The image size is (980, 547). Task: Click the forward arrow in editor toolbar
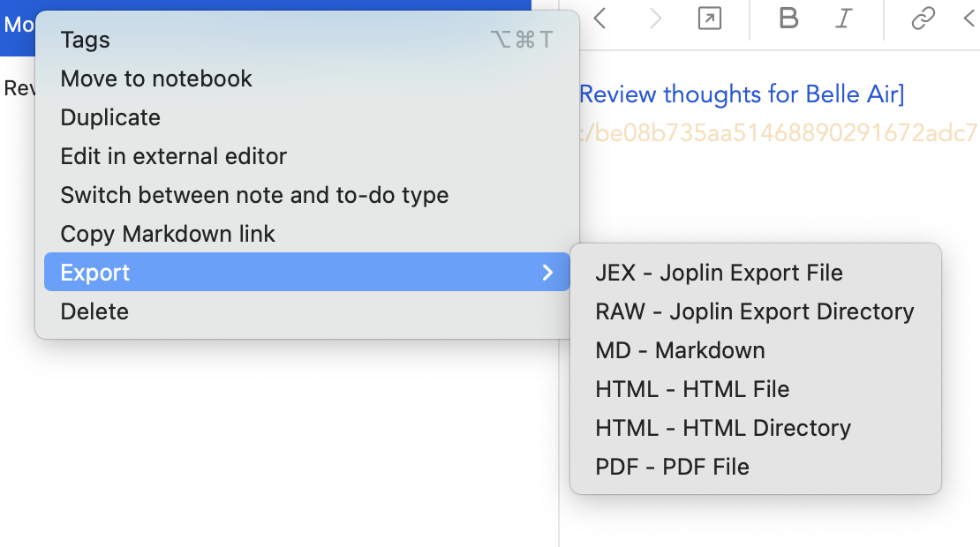(x=655, y=19)
